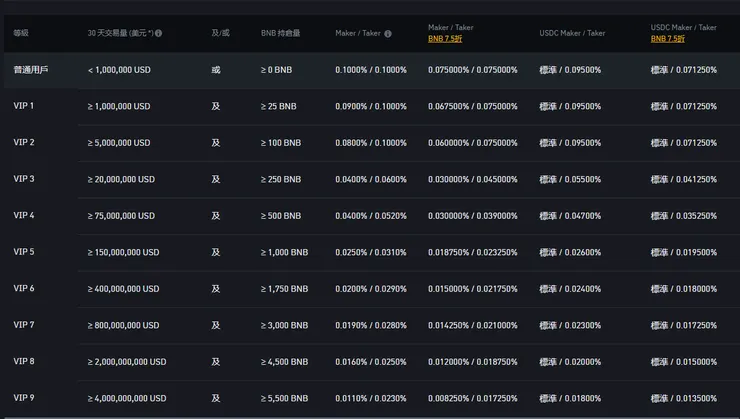
Task: Select the VIP 1 tier label
Action: point(24,106)
